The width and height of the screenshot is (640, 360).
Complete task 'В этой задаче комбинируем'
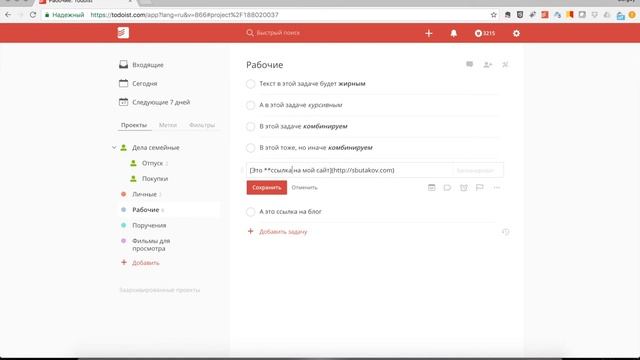click(x=251, y=127)
